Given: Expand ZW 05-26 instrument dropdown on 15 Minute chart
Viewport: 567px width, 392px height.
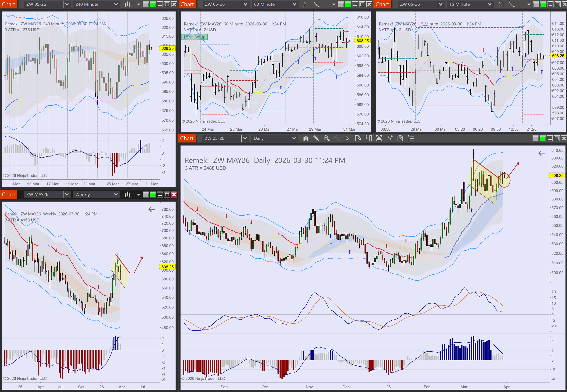Looking at the screenshot, I should coord(440,5).
